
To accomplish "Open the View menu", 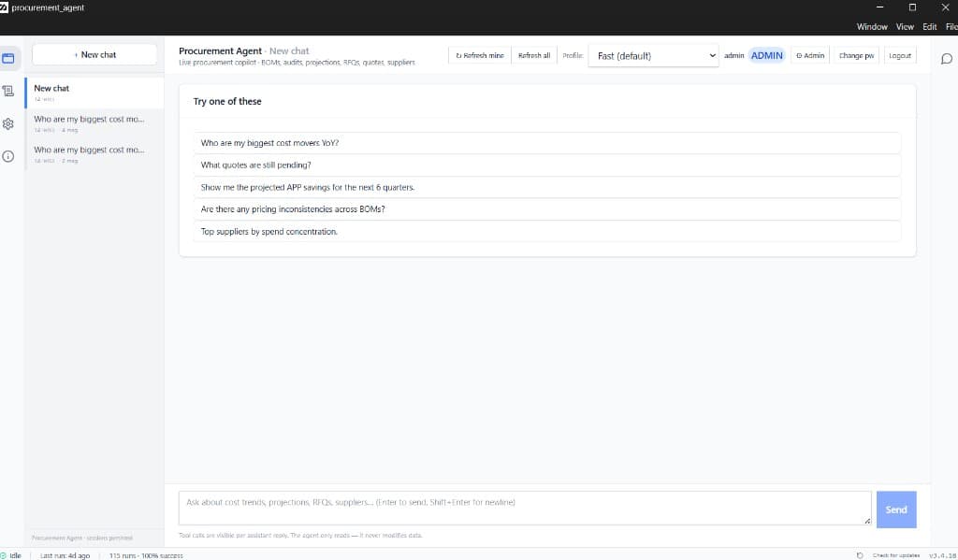I will click(905, 27).
